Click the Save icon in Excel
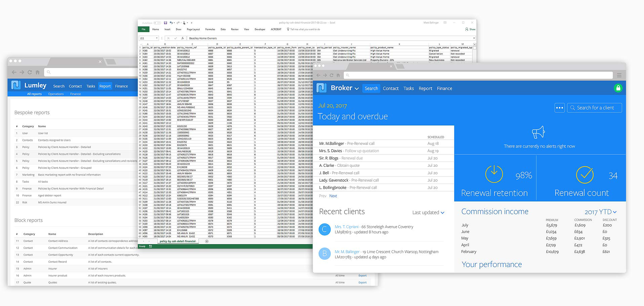Viewport: 644px width, 306px height. pyautogui.click(x=165, y=23)
